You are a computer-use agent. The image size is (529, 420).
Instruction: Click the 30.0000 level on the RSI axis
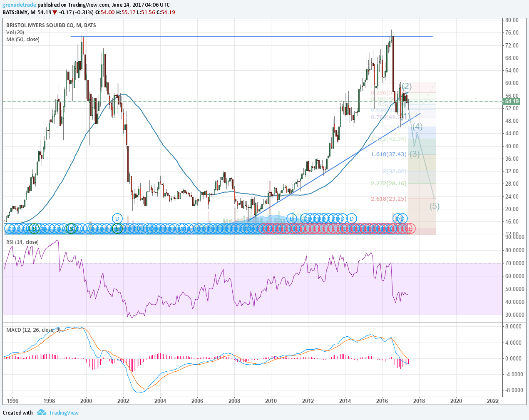click(514, 315)
